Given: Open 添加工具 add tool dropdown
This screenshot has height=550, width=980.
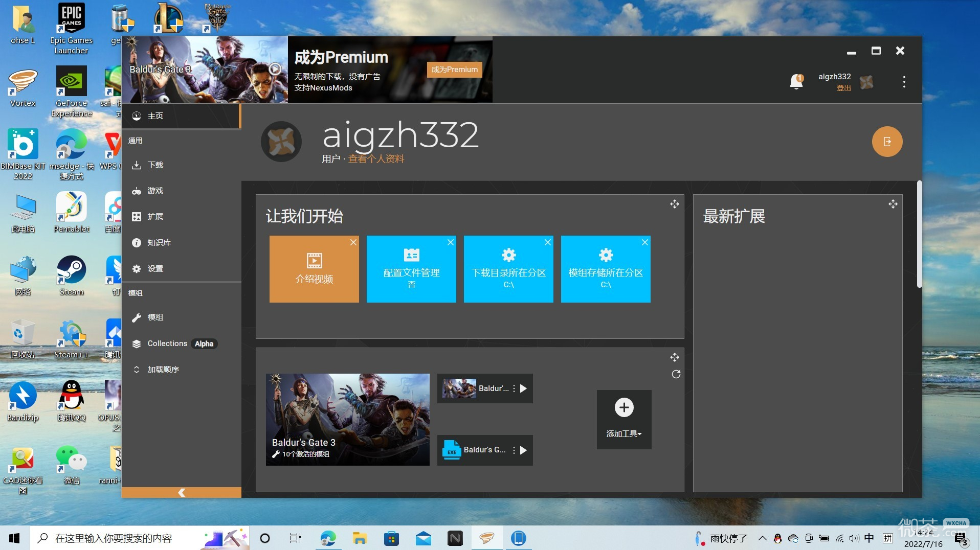Looking at the screenshot, I should point(624,420).
